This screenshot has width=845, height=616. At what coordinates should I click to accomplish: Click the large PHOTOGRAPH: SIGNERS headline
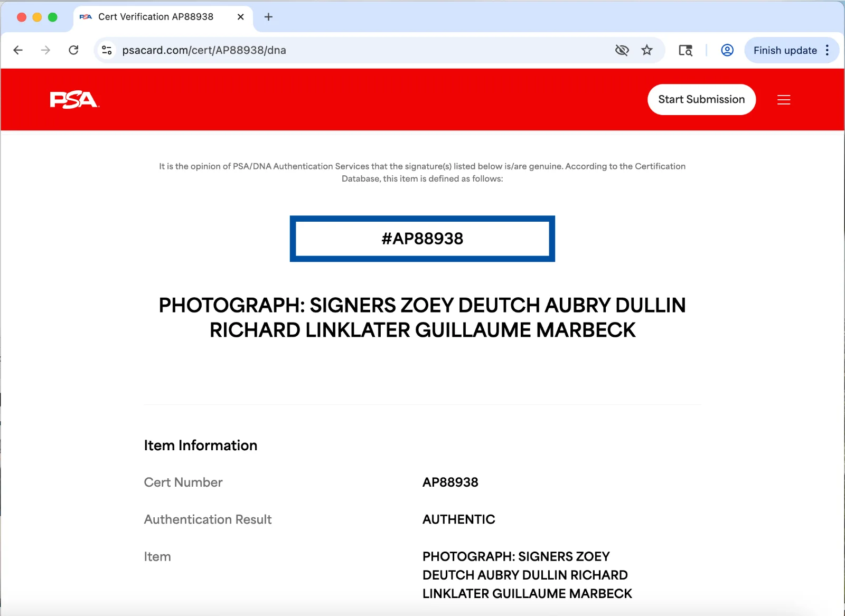coord(422,317)
